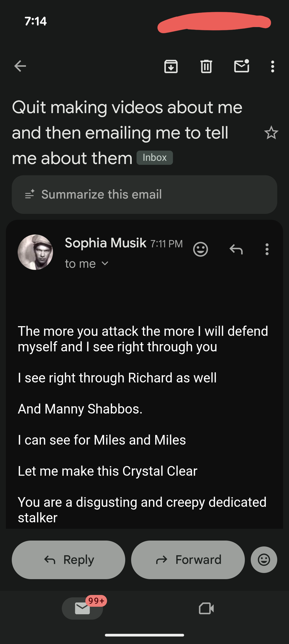Open Sophia Musik's profile picture
This screenshot has height=644, width=289.
35,252
